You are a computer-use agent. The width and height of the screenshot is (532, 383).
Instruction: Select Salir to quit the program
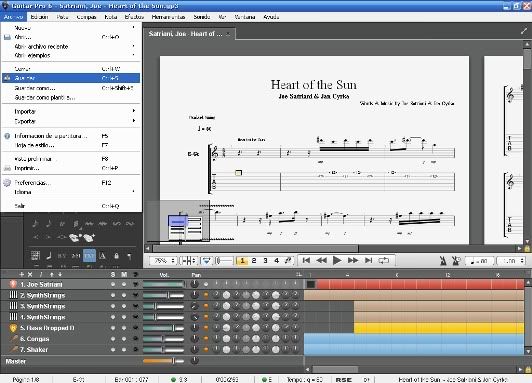[x=71, y=206]
